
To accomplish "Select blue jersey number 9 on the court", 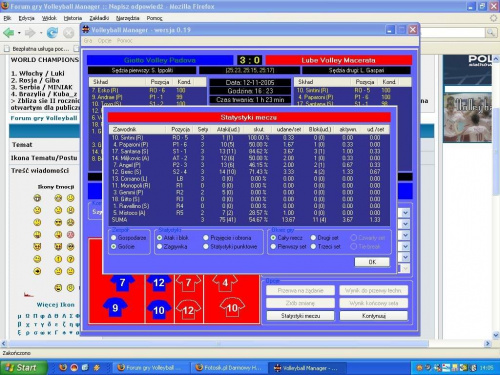I will tap(115, 307).
